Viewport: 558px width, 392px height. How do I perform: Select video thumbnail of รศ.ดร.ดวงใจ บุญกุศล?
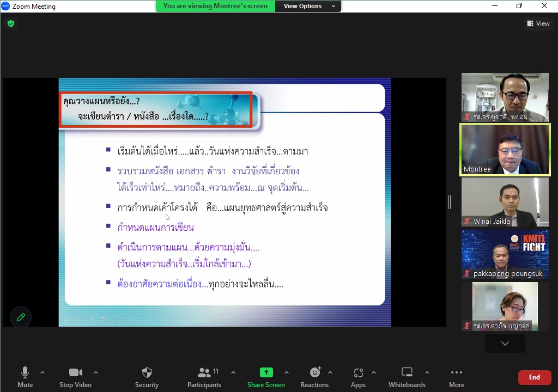click(505, 307)
